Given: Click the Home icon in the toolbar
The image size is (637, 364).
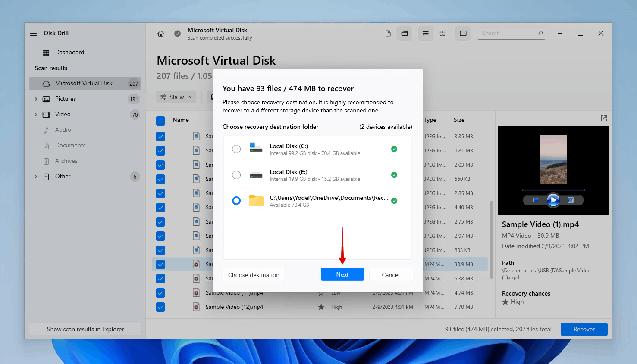Looking at the screenshot, I should [x=161, y=34].
